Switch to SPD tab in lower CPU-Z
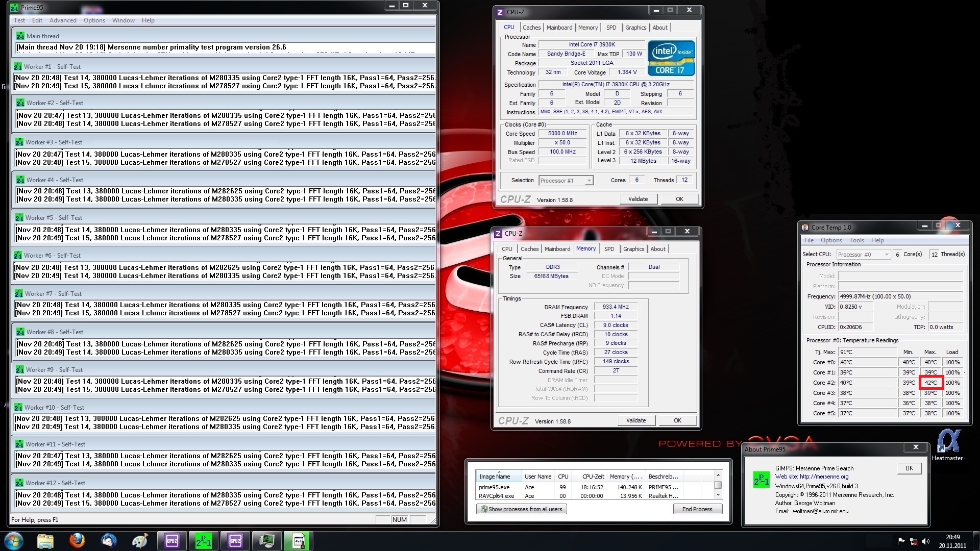The image size is (980, 551). coord(609,249)
